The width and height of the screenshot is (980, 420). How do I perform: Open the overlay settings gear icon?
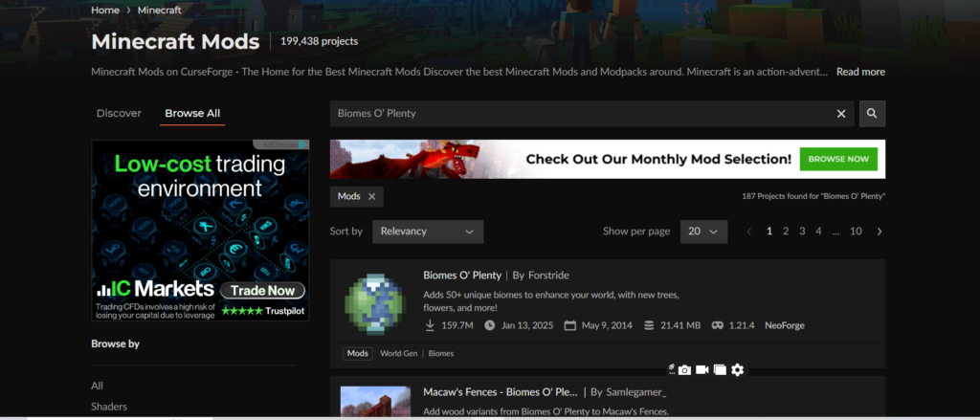click(x=738, y=370)
